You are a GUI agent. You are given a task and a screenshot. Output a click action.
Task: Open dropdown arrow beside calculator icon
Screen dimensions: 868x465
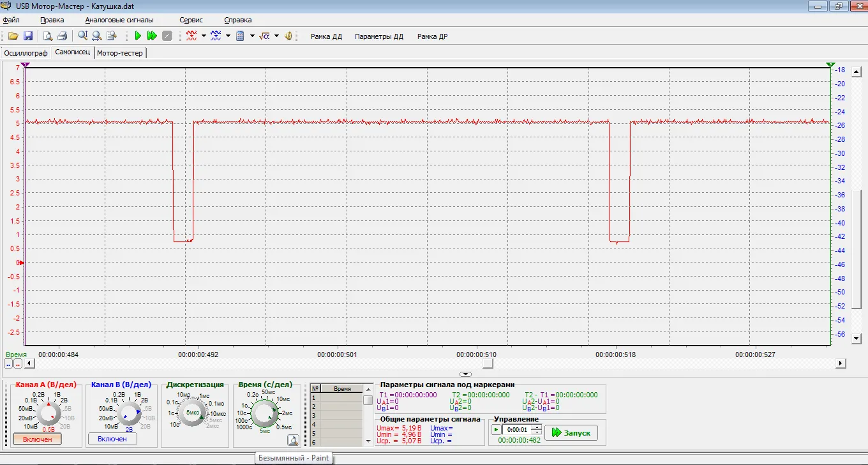[252, 36]
